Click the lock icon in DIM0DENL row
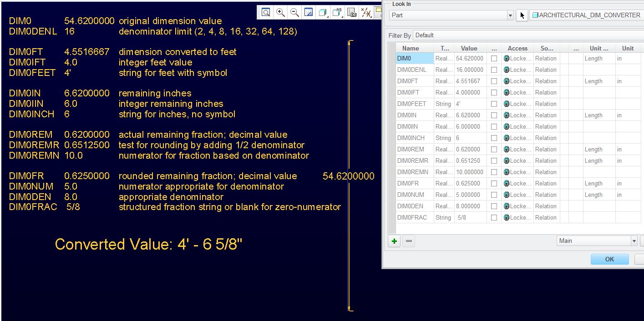The height and width of the screenshot is (321, 644). click(x=506, y=70)
